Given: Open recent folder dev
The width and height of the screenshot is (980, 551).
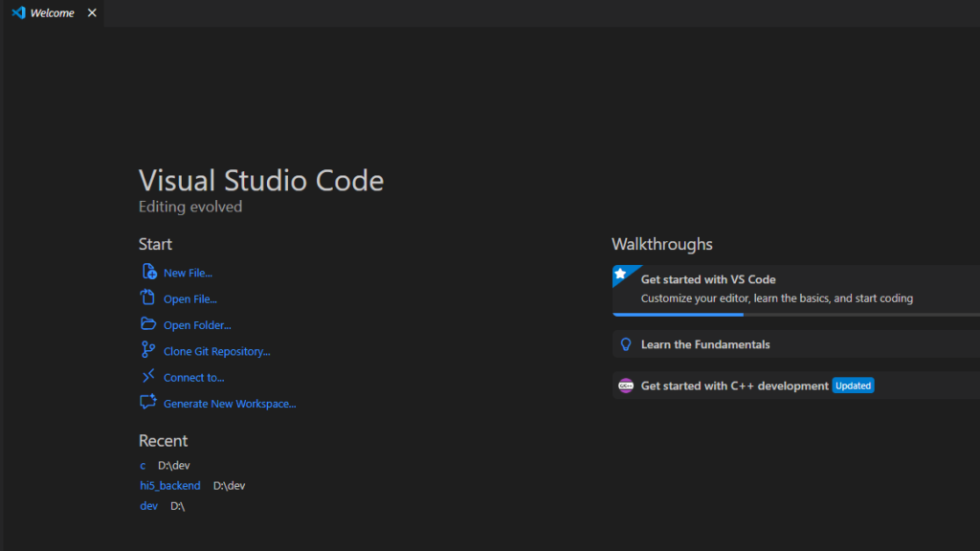Looking at the screenshot, I should 147,505.
